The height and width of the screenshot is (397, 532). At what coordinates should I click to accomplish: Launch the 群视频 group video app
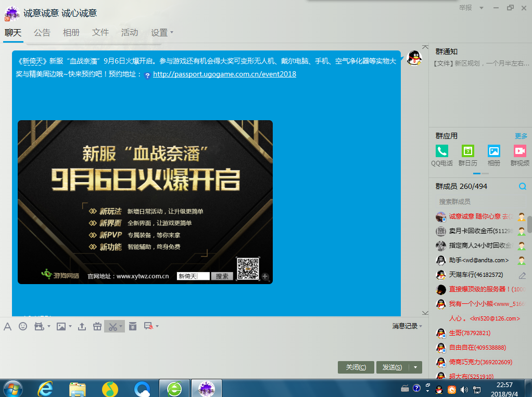click(520, 155)
